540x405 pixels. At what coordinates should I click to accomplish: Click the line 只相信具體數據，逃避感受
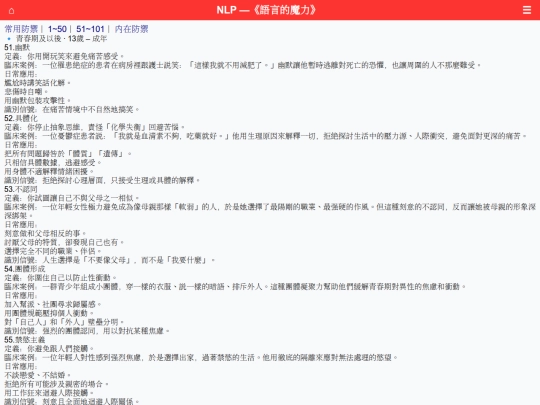click(x=53, y=163)
